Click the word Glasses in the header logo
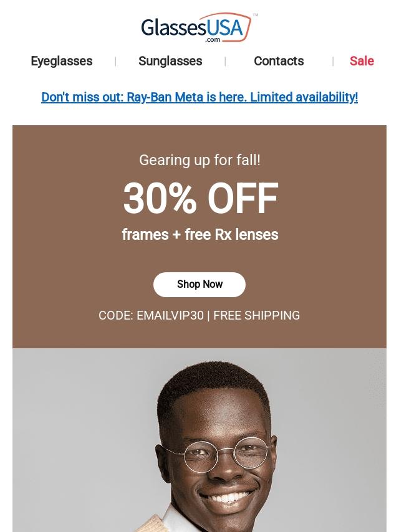Image resolution: width=399 pixels, height=532 pixels. click(x=165, y=27)
